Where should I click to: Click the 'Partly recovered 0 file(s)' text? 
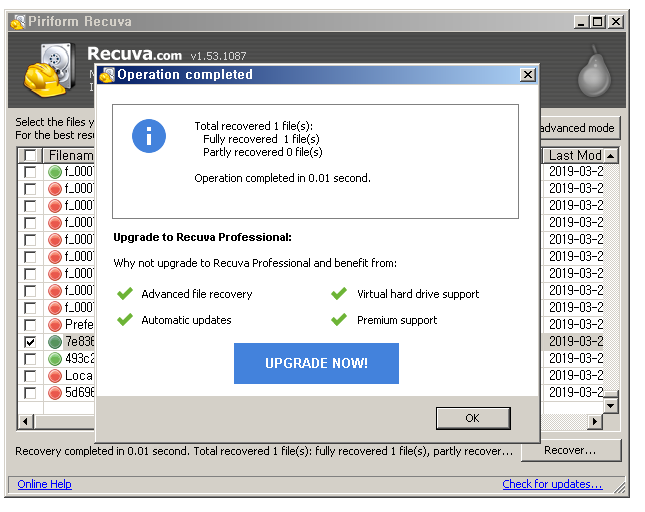pos(263,152)
